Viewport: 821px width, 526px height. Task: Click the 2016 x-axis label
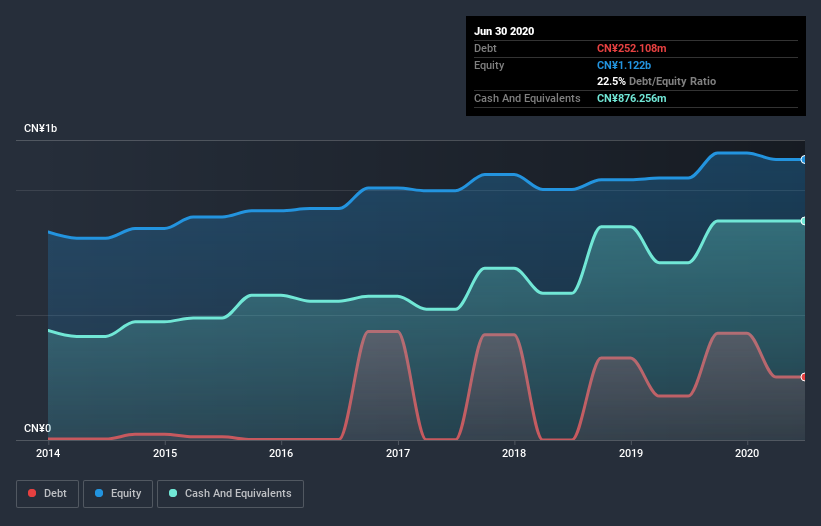pos(281,453)
